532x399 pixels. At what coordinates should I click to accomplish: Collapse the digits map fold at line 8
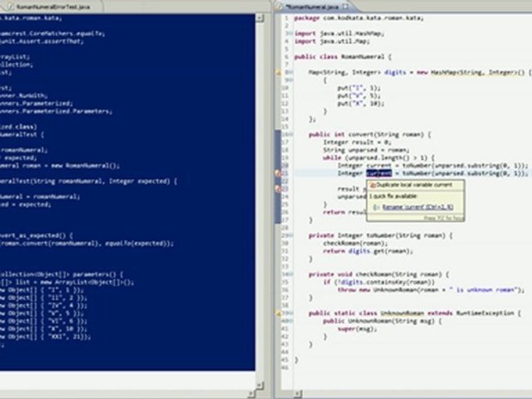pos(291,72)
